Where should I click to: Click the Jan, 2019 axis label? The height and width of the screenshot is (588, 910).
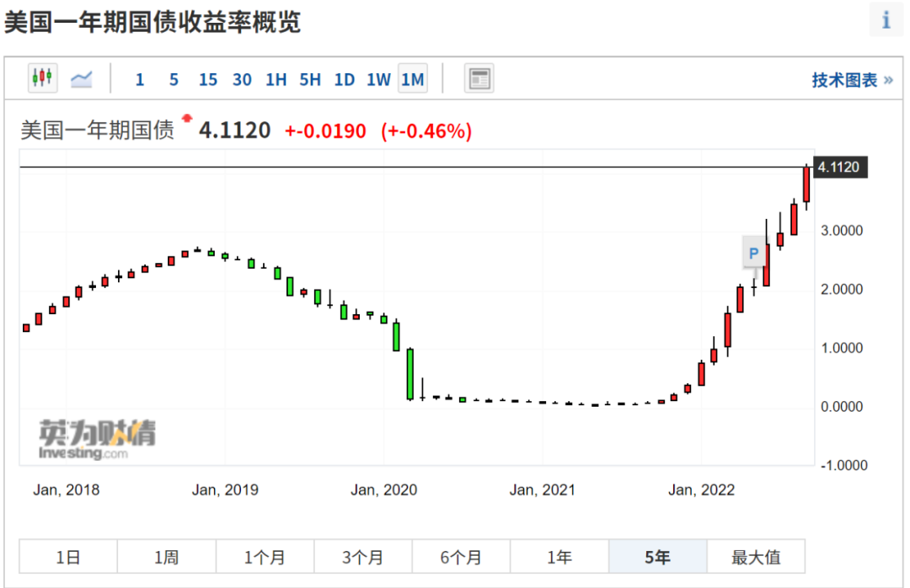point(225,490)
